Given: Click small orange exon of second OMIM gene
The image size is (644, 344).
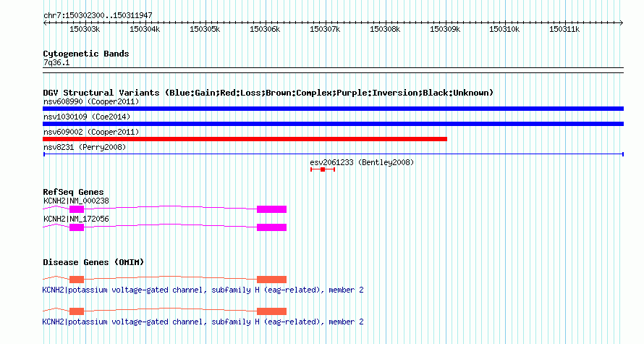Looking at the screenshot, I should [77, 311].
